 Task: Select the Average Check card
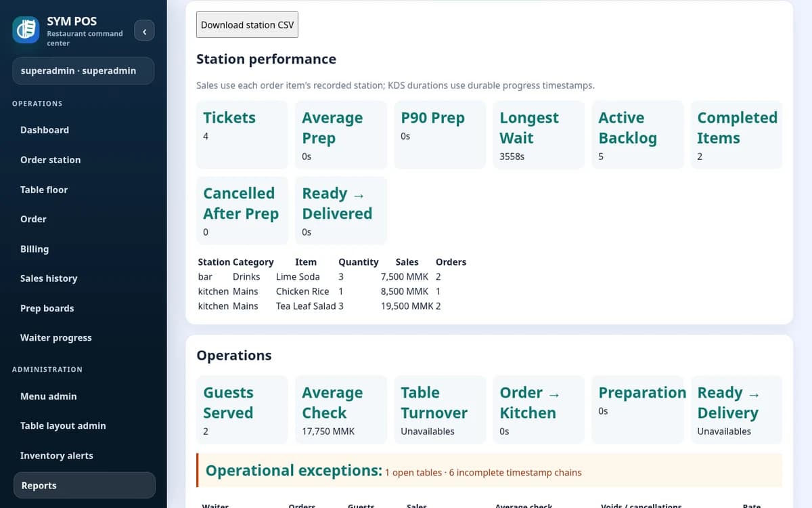[341, 410]
